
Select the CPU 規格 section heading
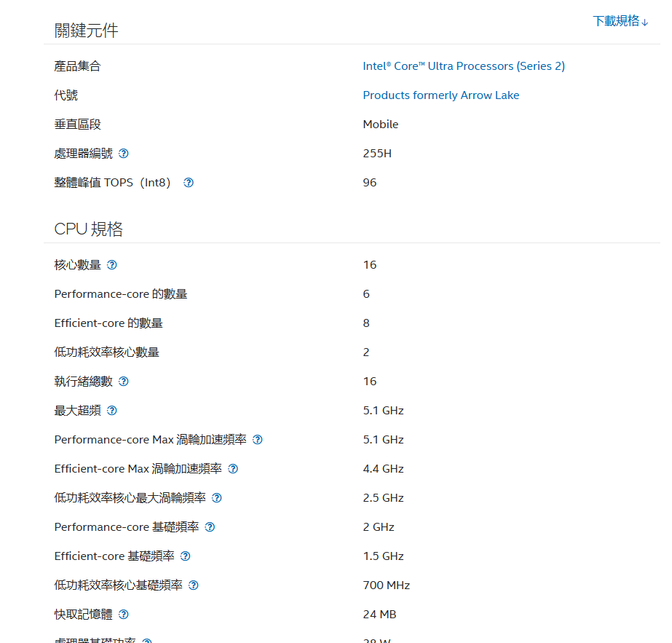click(x=88, y=229)
